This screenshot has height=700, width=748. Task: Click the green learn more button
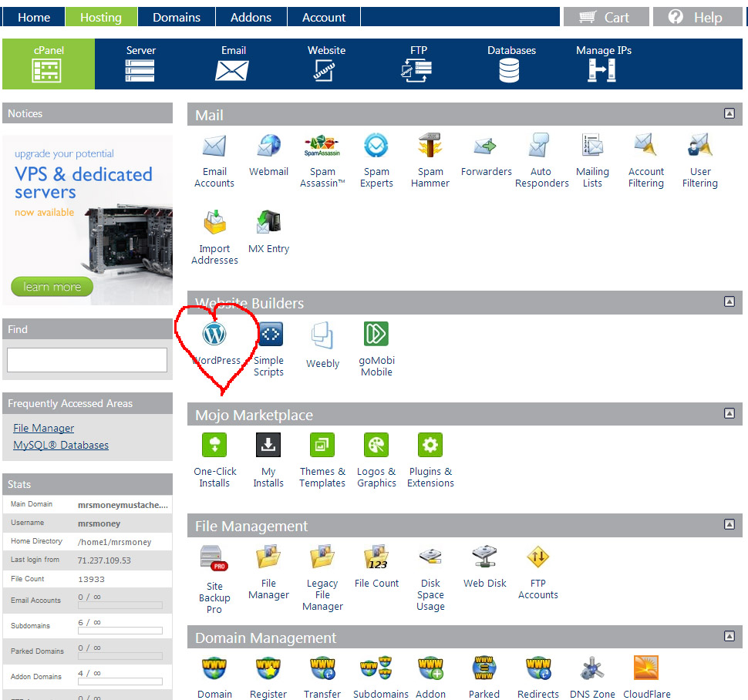point(52,287)
